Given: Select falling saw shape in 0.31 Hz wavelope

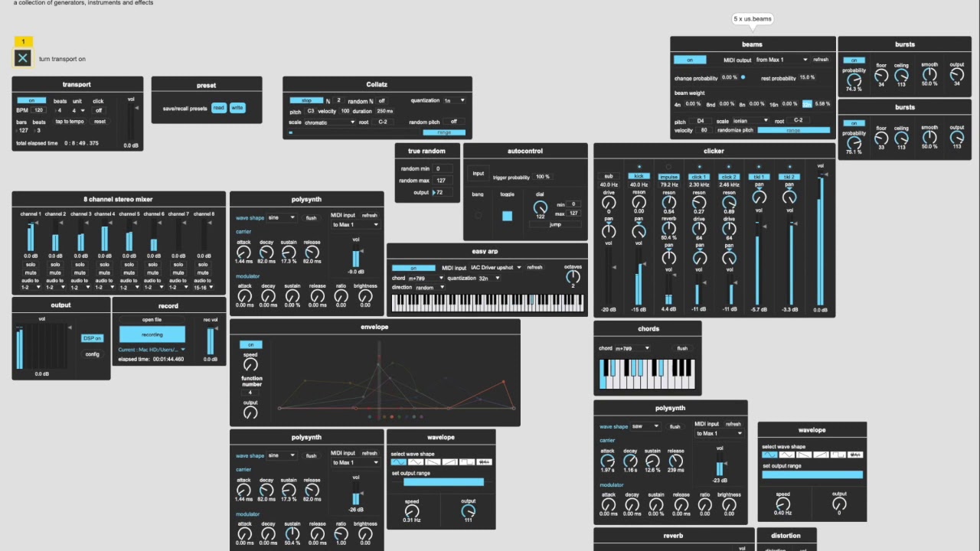Looking at the screenshot, I should click(x=433, y=462).
